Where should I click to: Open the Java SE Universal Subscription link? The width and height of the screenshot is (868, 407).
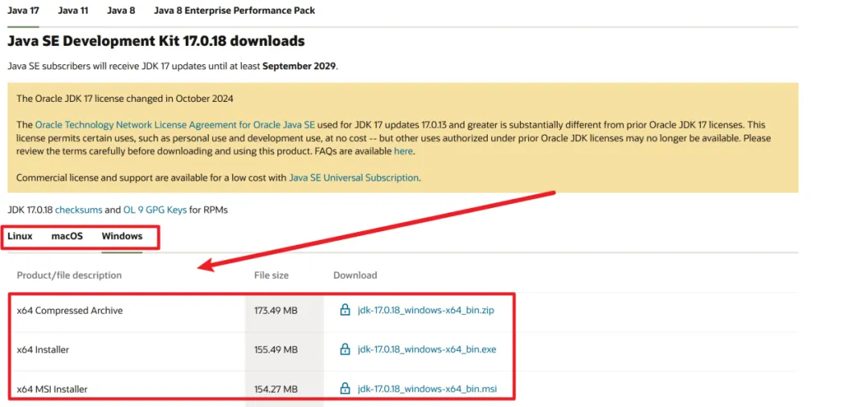354,178
